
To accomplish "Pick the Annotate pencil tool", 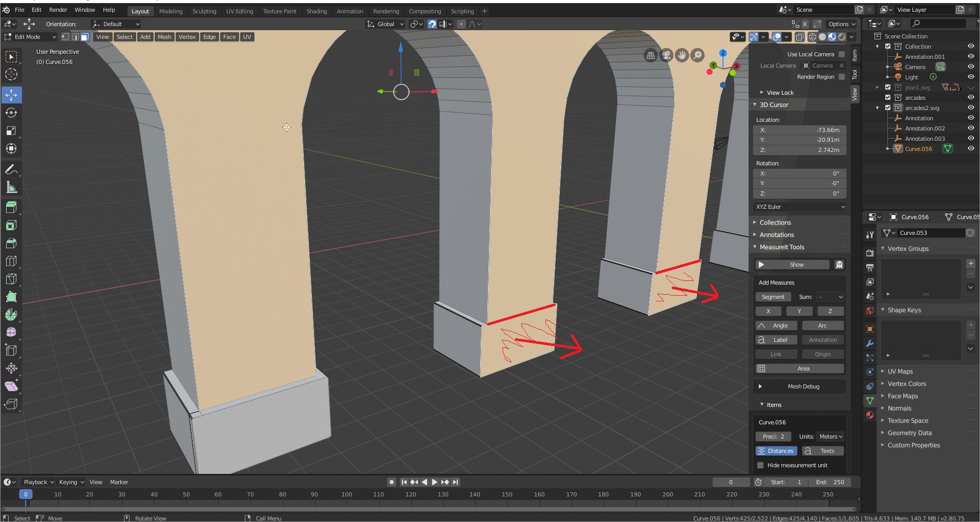I will click(11, 169).
